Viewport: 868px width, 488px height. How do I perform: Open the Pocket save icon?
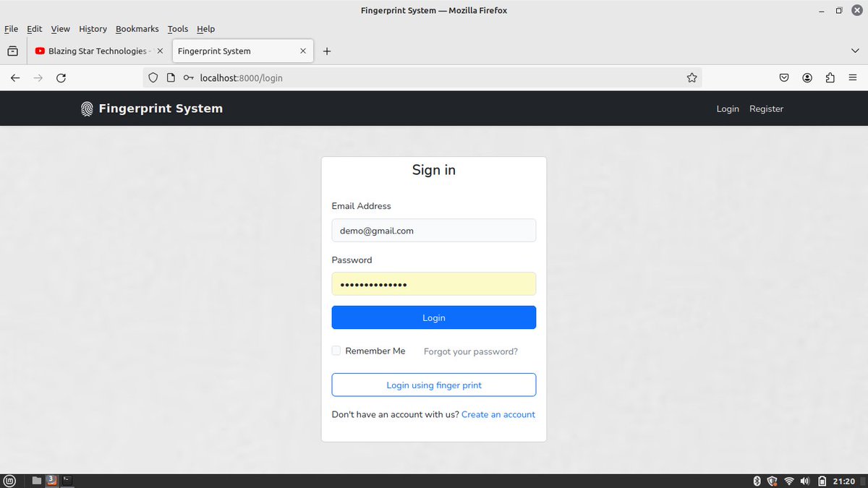(x=784, y=78)
